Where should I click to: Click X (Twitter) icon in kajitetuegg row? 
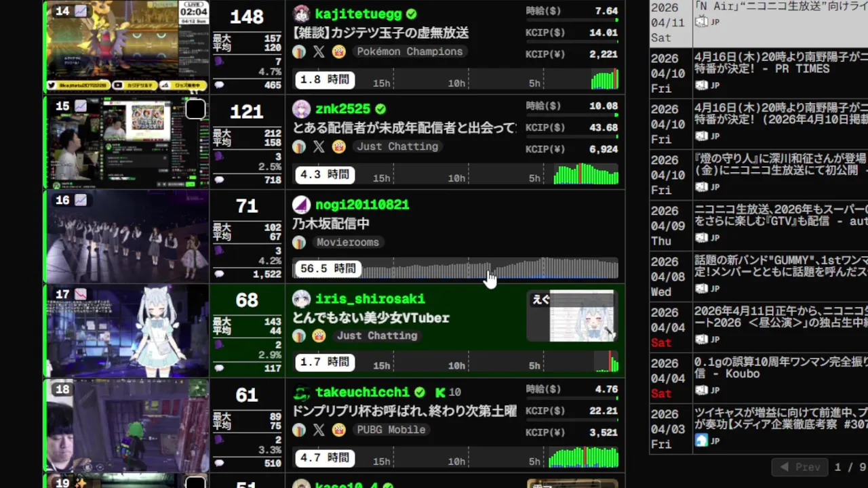(x=319, y=52)
